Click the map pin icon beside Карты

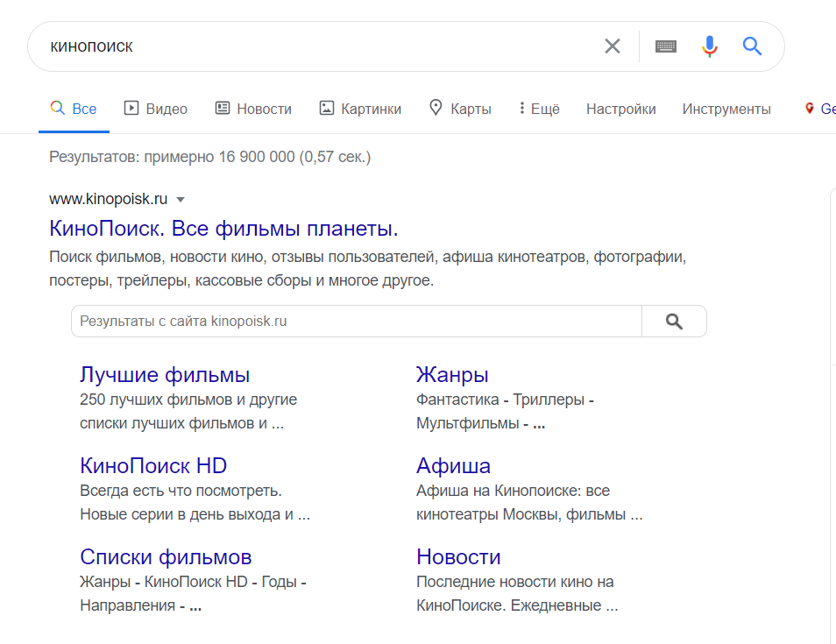(x=436, y=108)
